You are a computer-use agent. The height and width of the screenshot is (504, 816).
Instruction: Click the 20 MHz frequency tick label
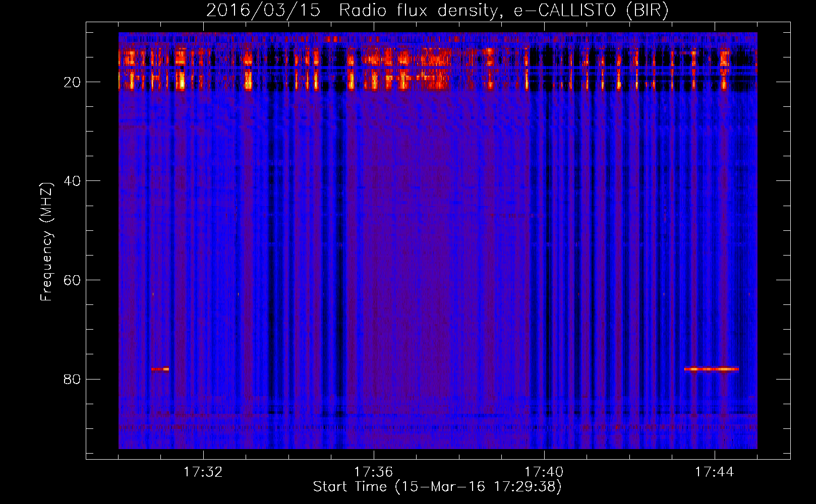72,82
